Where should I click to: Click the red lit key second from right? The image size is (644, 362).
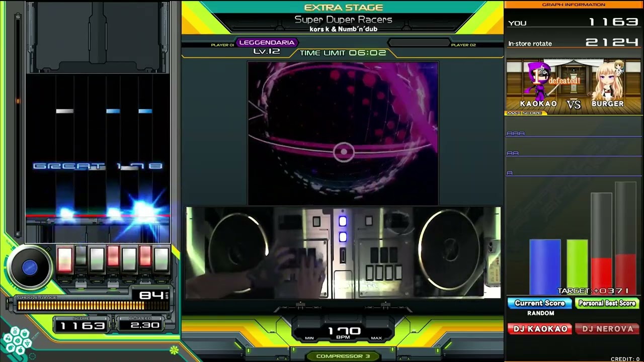(145, 256)
